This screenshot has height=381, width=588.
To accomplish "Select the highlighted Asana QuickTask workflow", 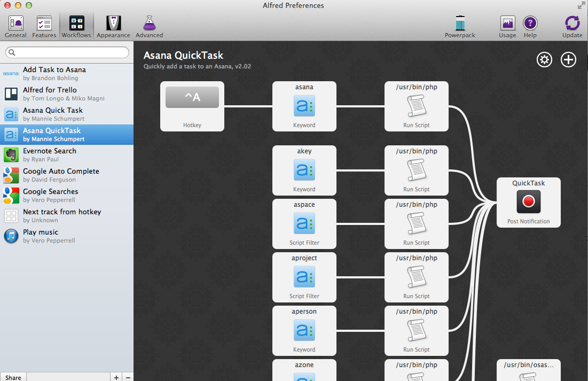I will pos(67,134).
